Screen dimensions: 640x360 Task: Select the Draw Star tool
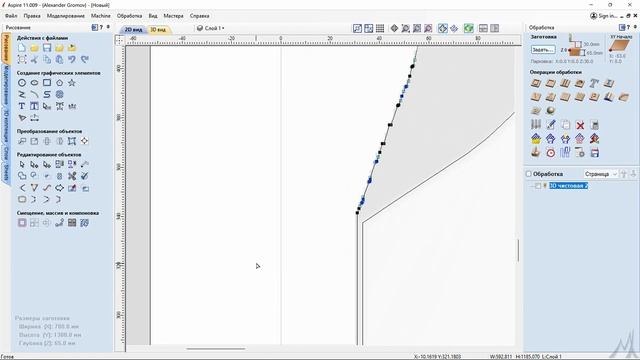click(72, 83)
